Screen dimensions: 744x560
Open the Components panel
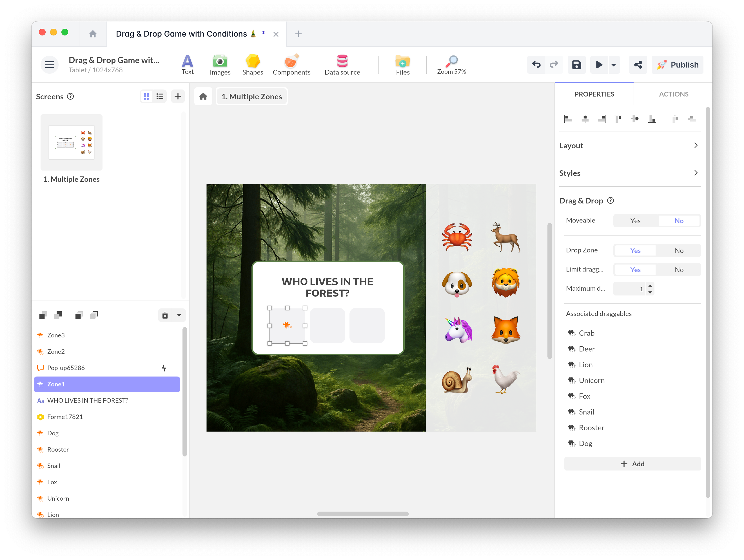click(x=291, y=64)
